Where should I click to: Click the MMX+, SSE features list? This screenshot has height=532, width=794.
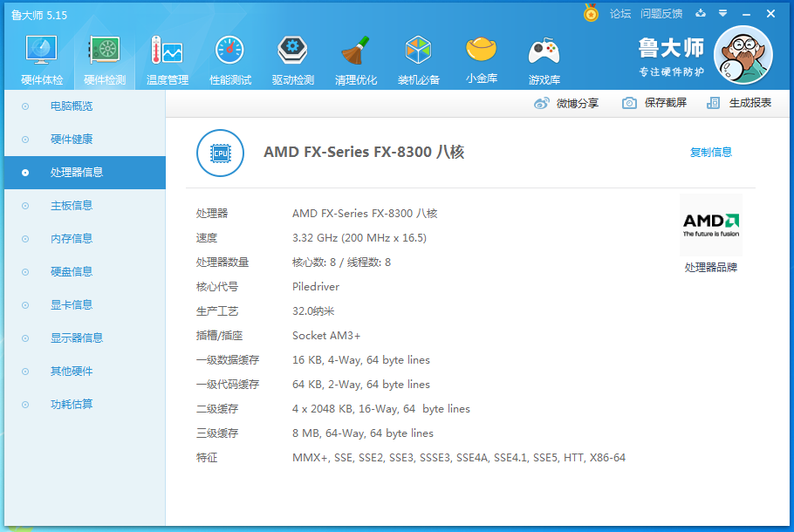tap(458, 458)
